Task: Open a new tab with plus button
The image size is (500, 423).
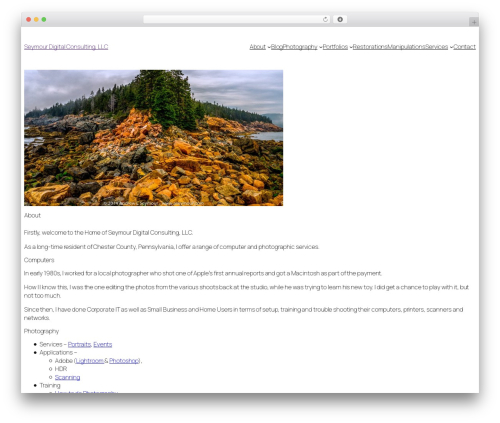Action: click(474, 22)
